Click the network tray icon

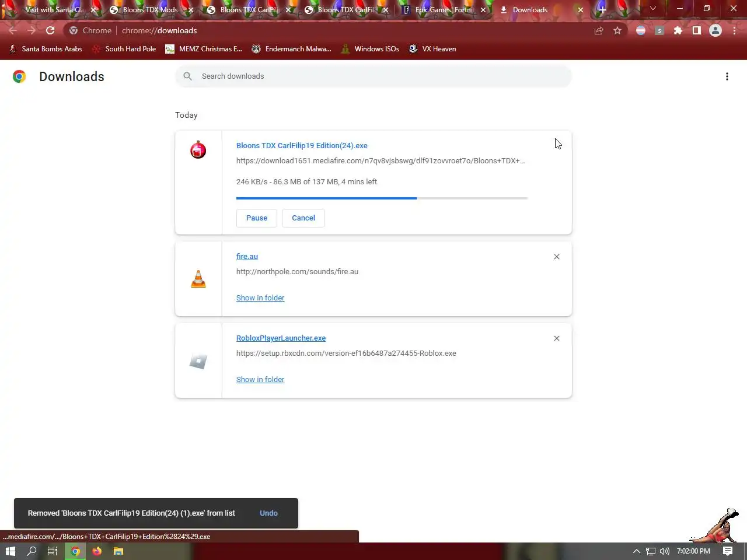pyautogui.click(x=651, y=551)
